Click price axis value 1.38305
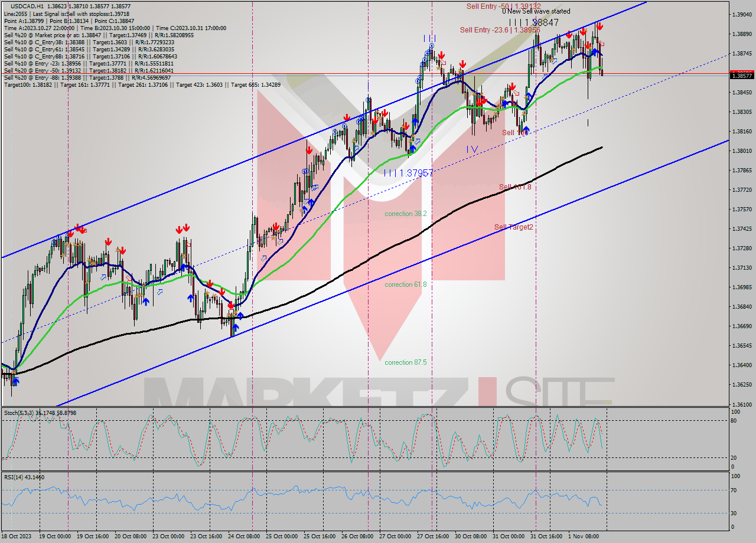 click(x=742, y=112)
